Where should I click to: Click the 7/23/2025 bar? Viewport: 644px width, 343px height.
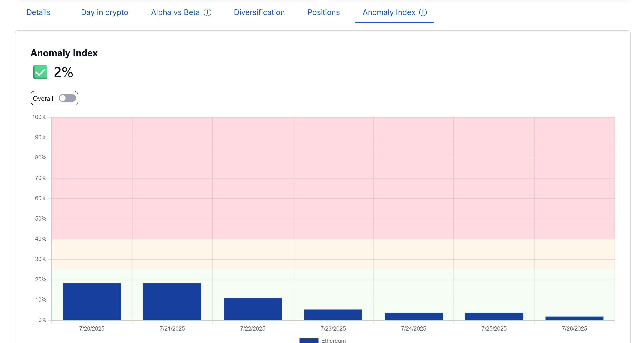(333, 315)
